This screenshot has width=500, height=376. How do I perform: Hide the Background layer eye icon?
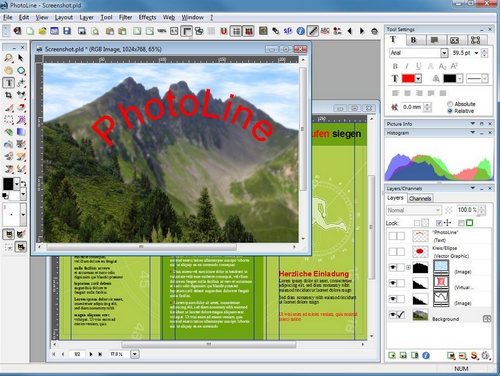(393, 314)
